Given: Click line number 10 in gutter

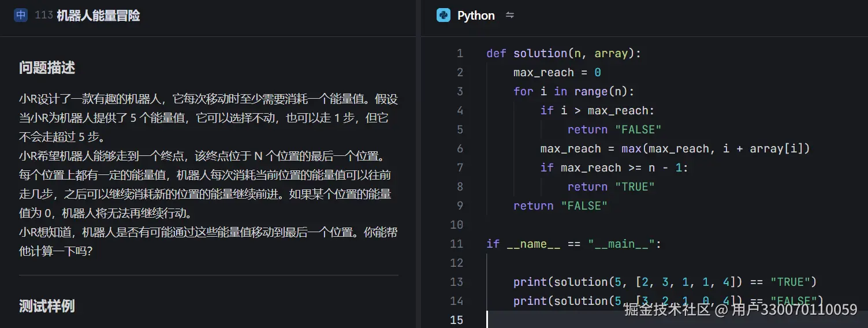Looking at the screenshot, I should (x=457, y=225).
